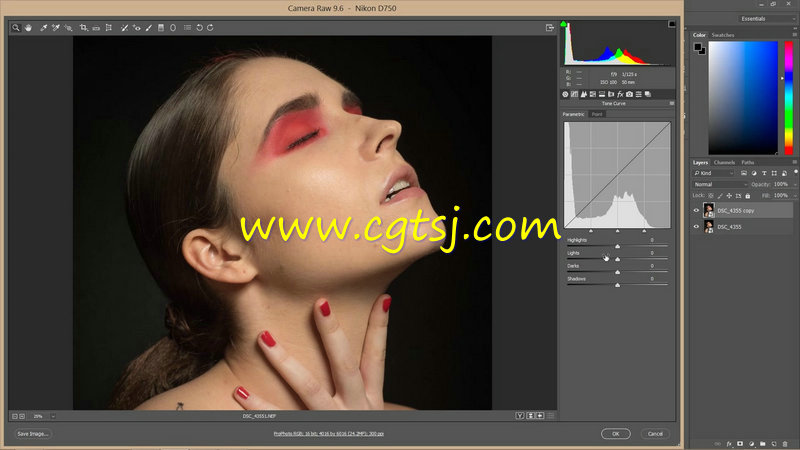Open the Camera Calibration panel icon

click(x=630, y=94)
